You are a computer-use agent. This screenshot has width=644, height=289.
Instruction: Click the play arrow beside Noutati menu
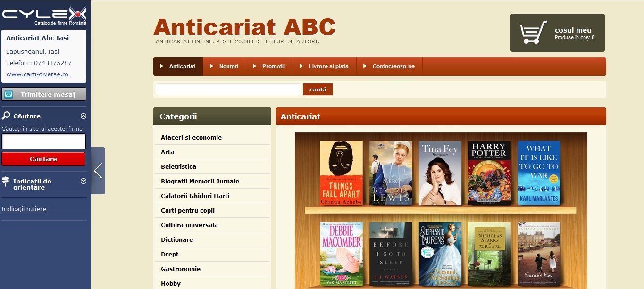click(212, 66)
